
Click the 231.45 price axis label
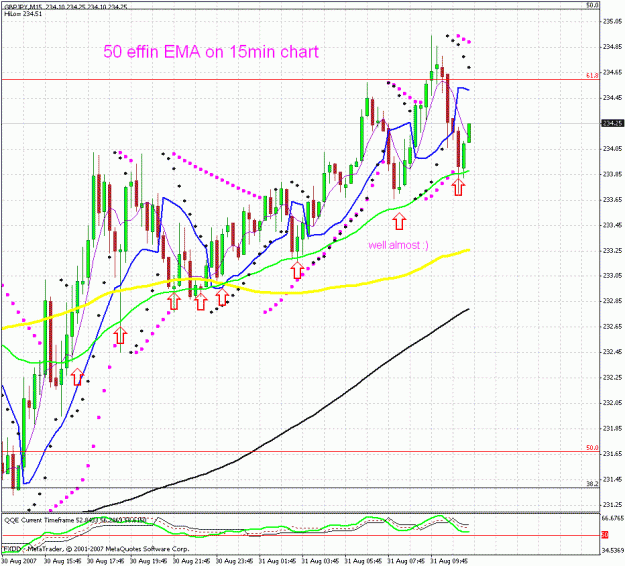(x=613, y=479)
